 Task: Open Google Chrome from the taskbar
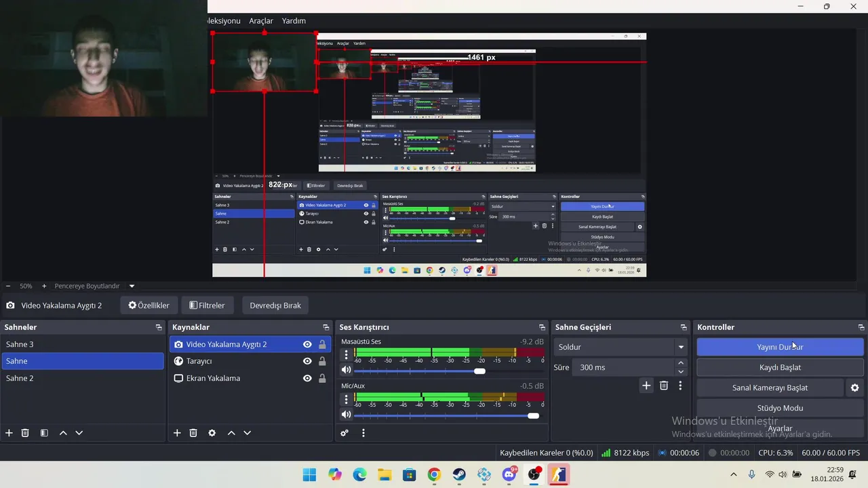point(434,474)
